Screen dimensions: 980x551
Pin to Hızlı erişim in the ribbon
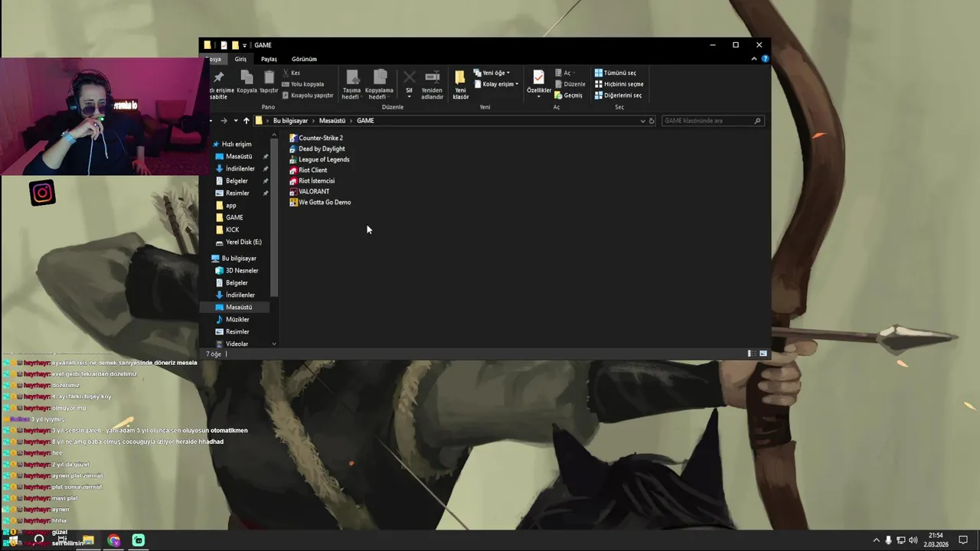pos(219,84)
